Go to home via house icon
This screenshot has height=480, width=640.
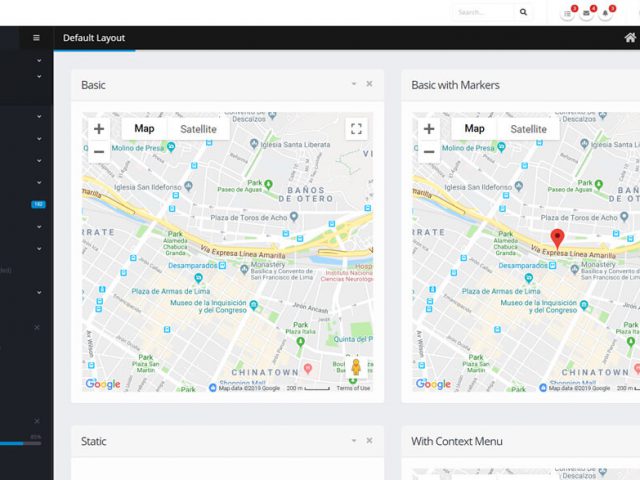tap(629, 38)
